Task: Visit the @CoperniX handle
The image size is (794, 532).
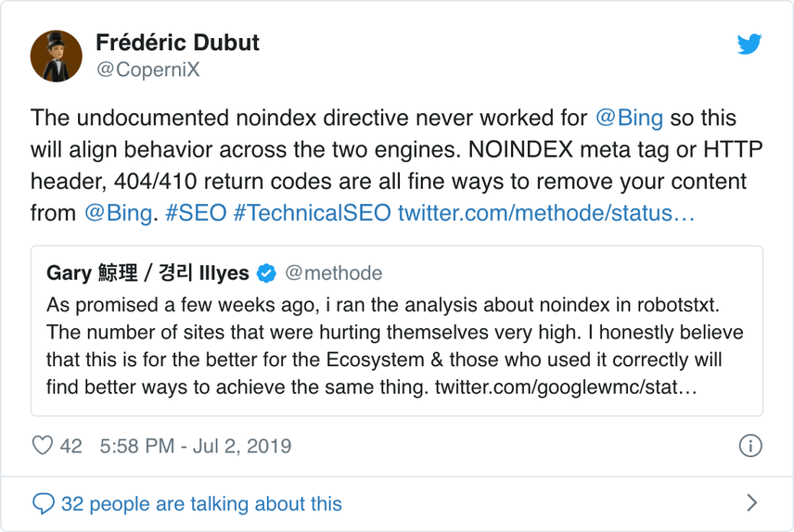Action: (147, 70)
